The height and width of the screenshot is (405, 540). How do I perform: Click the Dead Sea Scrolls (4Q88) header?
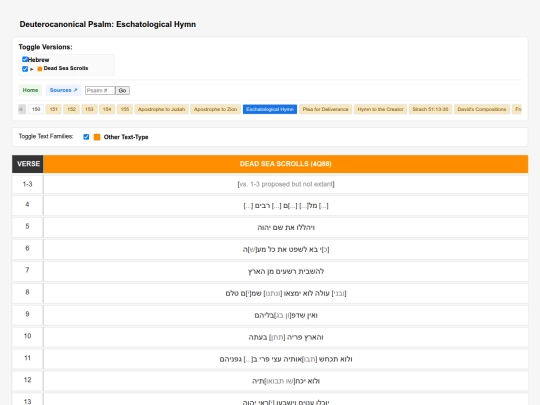pyautogui.click(x=285, y=164)
